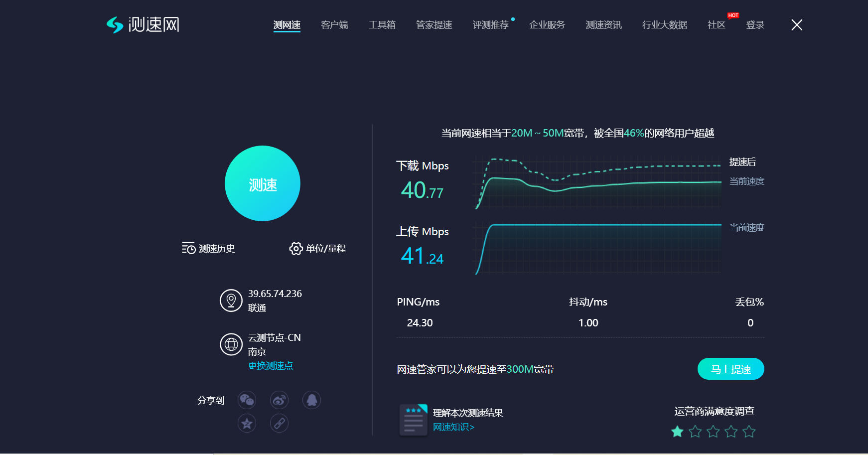Click the upload speed chart
Screen dimensions: 868x455
click(x=598, y=248)
